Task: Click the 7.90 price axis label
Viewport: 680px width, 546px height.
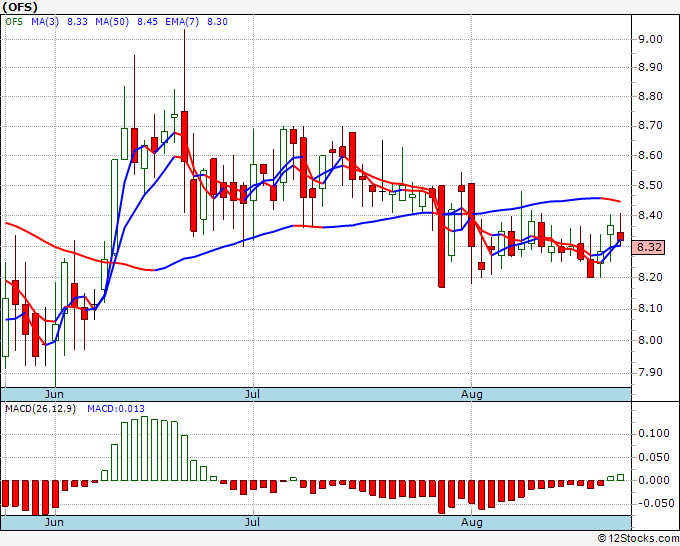Action: pos(651,373)
